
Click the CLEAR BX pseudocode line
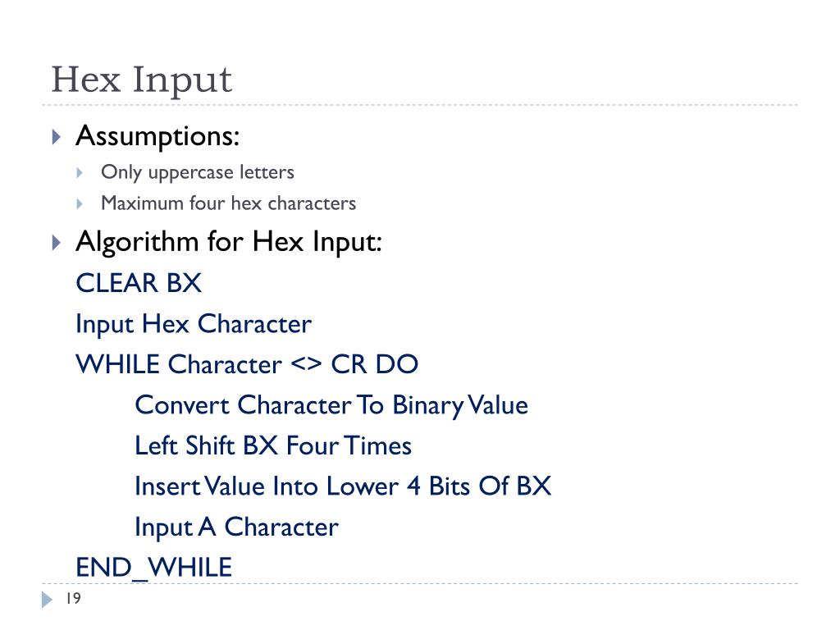139,283
